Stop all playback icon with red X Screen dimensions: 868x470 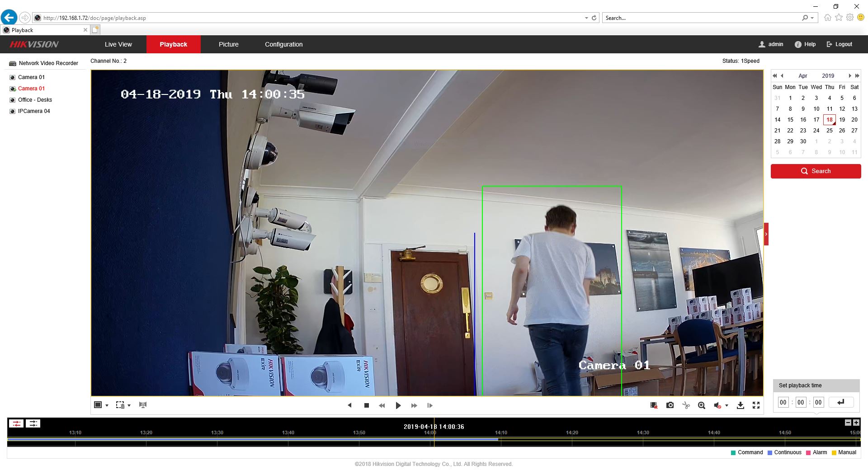[654, 405]
